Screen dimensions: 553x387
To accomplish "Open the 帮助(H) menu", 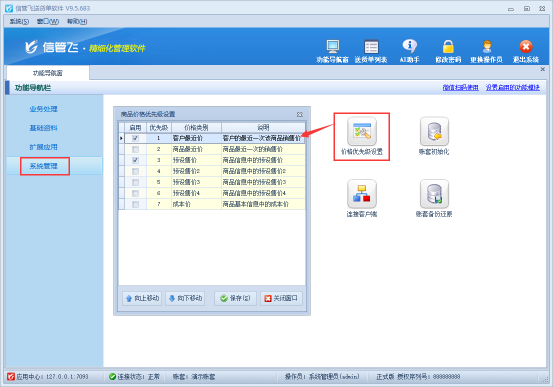I will [77, 22].
